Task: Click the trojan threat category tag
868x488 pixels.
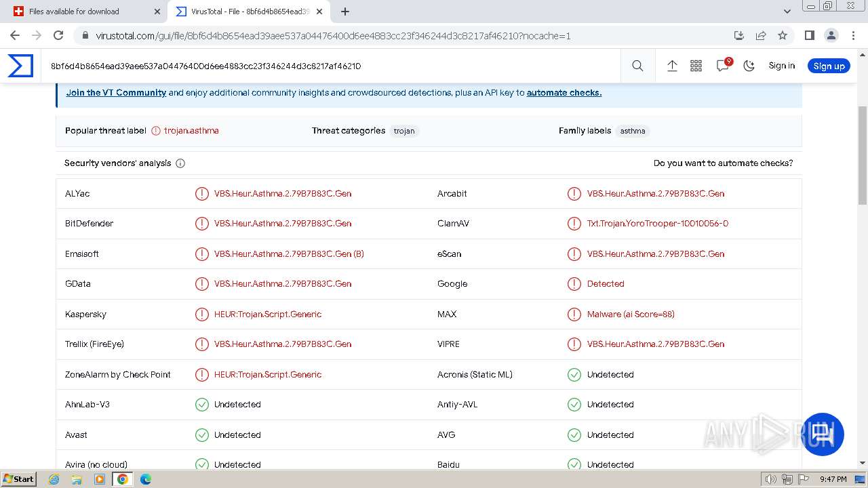Action: click(x=404, y=131)
